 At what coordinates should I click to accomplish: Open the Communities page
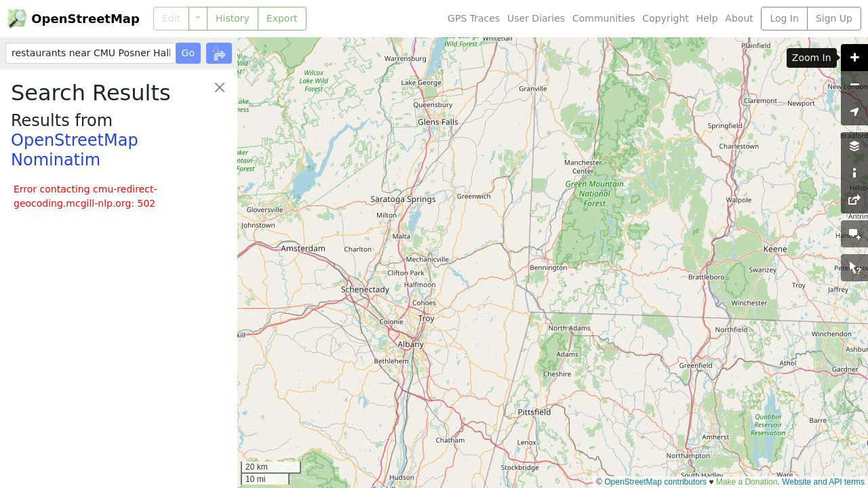pos(604,18)
